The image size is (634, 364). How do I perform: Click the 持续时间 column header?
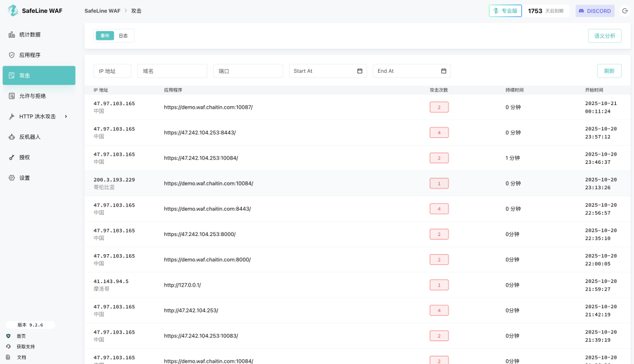coord(514,90)
